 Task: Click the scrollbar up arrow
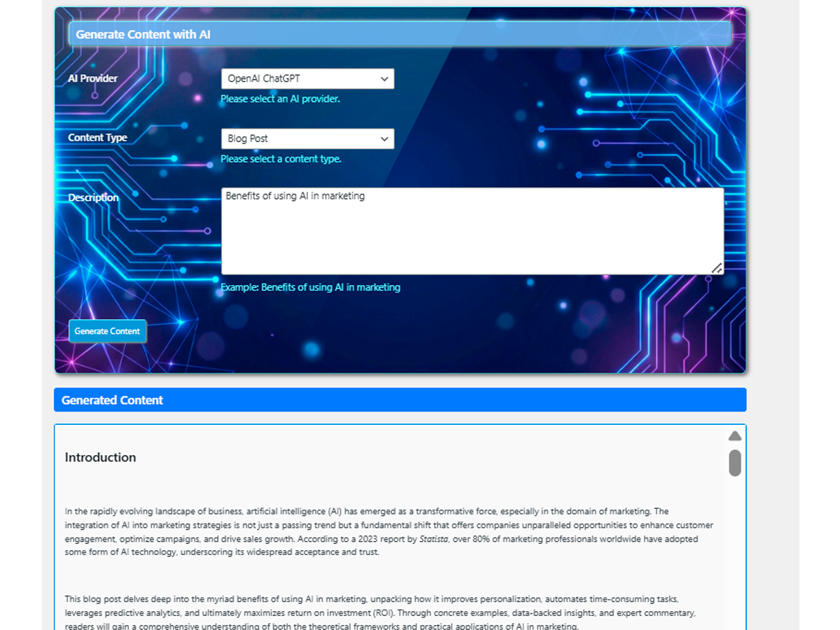pyautogui.click(x=734, y=435)
